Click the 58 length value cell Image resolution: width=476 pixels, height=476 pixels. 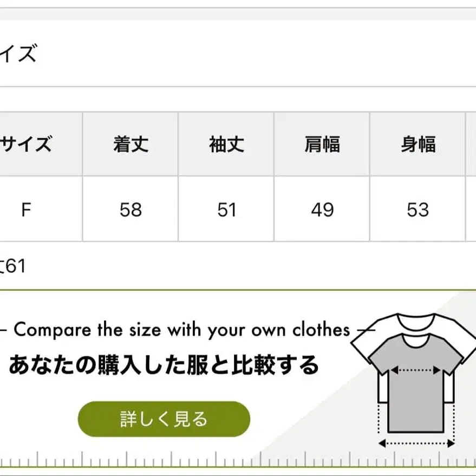131,210
